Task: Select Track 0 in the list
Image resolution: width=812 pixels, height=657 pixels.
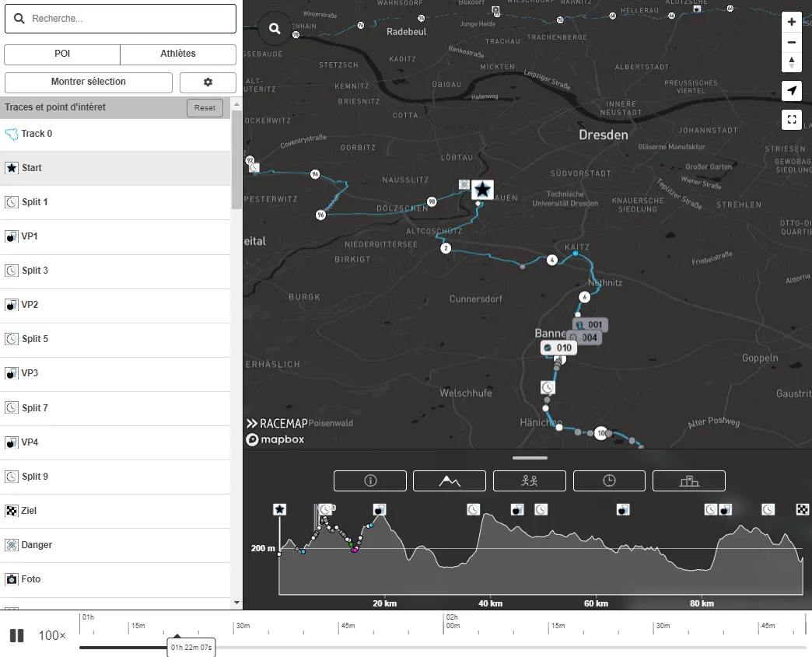Action: (115, 134)
